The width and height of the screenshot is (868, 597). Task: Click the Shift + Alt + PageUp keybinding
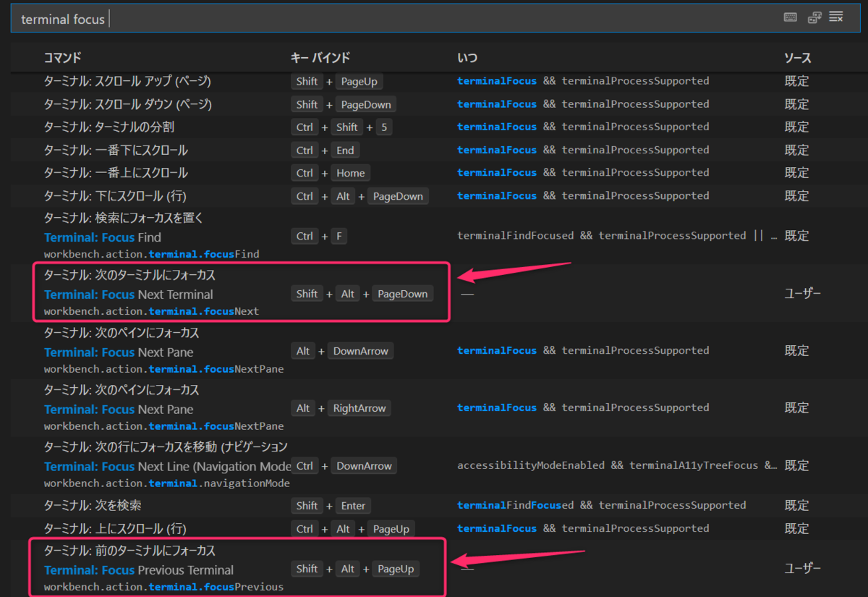[x=355, y=569]
